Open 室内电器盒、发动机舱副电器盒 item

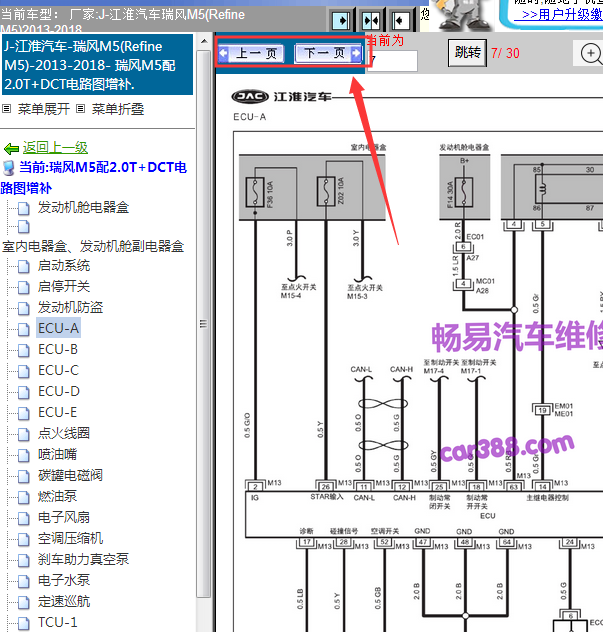(x=93, y=246)
